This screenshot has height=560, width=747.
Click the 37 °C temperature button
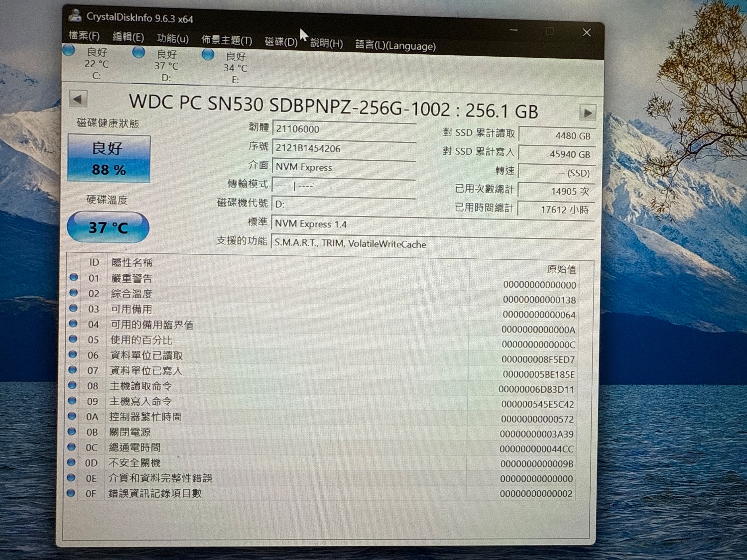point(108,227)
